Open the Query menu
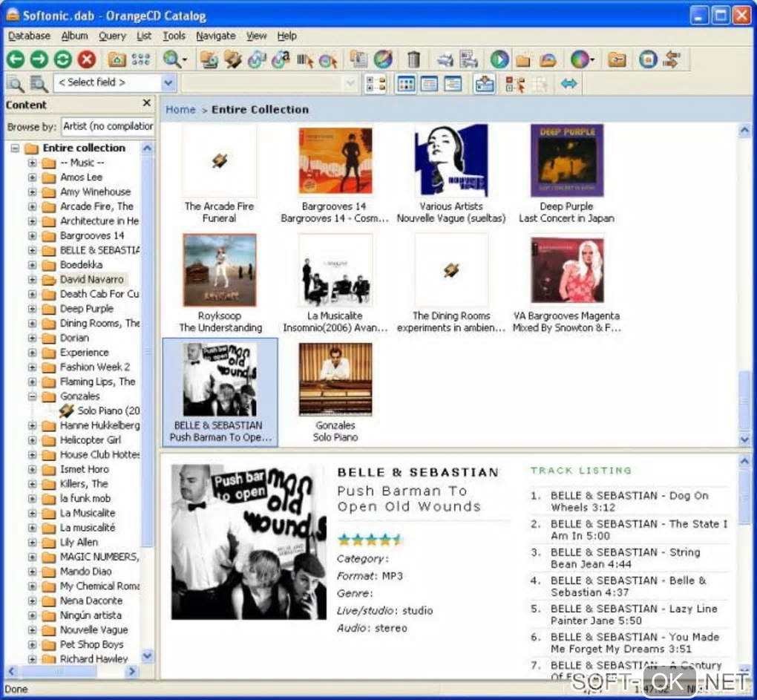This screenshot has width=757, height=700. (112, 36)
